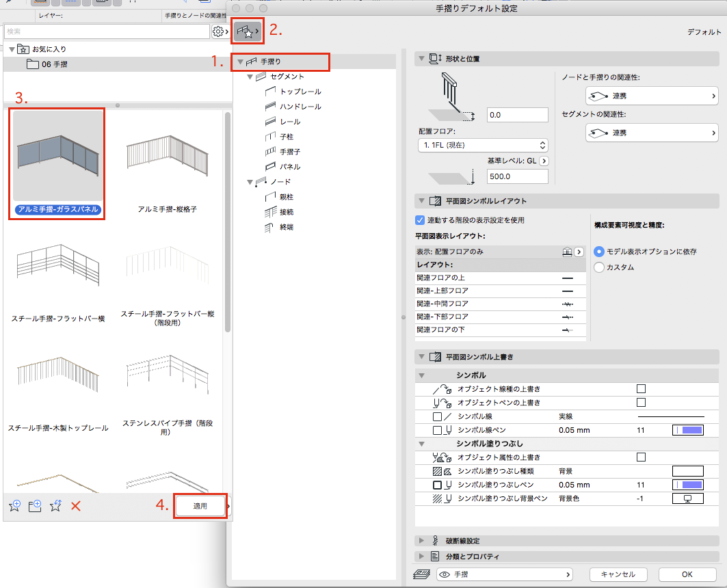This screenshot has width=727, height=588.
Task: Select 親柱 under the ノード branch
Action: point(287,197)
